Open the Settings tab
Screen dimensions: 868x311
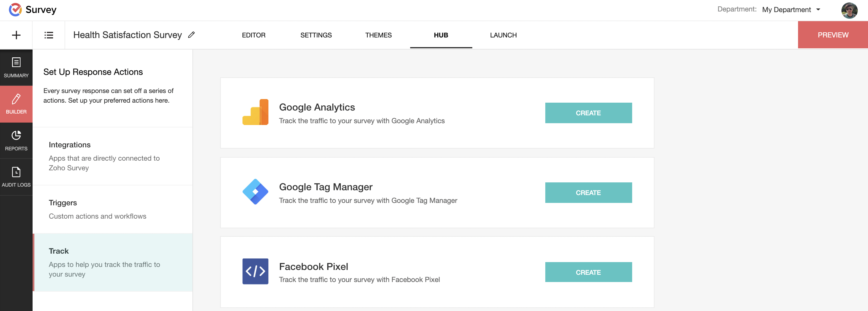click(316, 35)
